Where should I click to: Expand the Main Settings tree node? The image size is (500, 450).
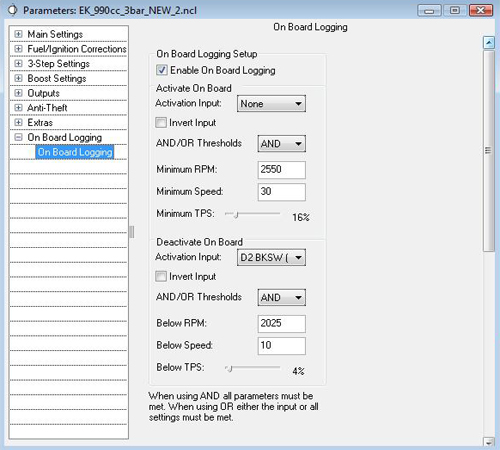(19, 34)
